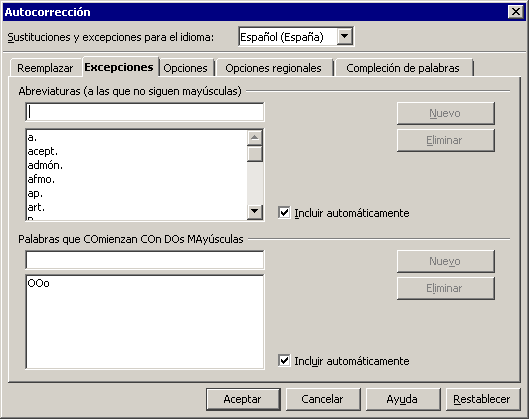
Task: Select the 'acept.' abbreviation entry
Action: [137, 151]
